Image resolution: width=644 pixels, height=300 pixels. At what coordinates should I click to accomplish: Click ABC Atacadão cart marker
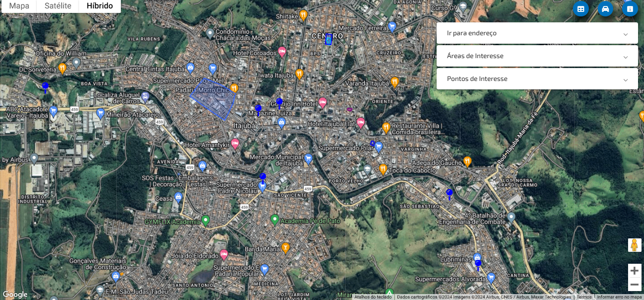click(x=54, y=111)
